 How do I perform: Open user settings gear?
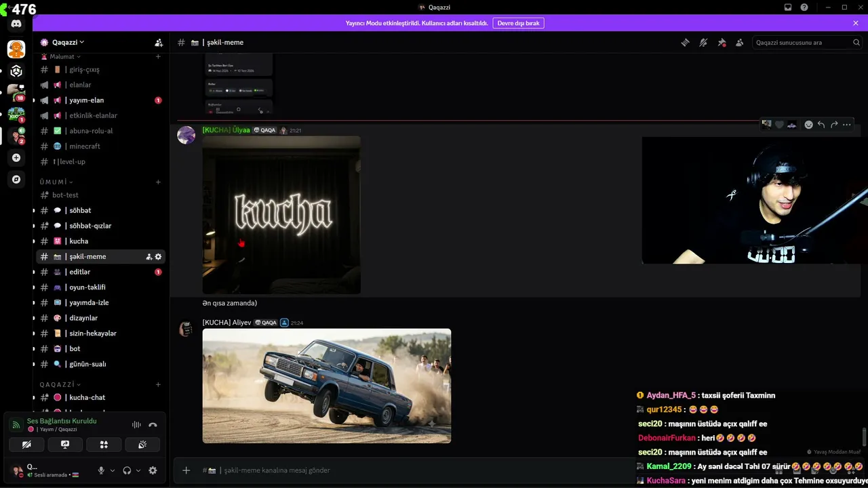[x=153, y=470]
